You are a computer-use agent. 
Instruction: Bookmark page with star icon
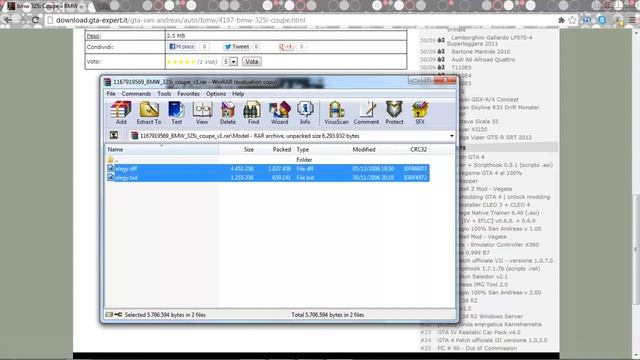(x=573, y=20)
